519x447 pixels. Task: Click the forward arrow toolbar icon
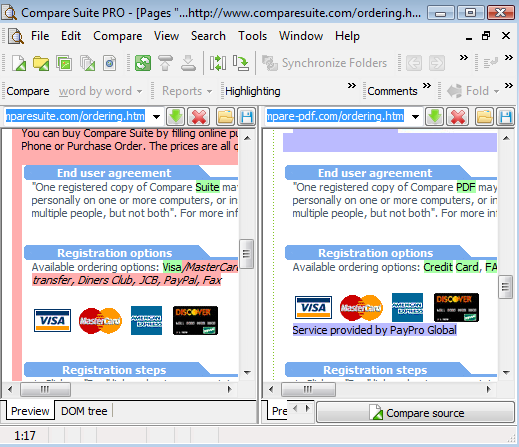(437, 63)
